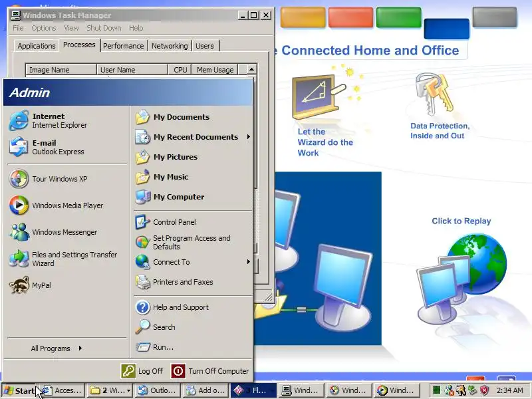Open View menu in Task Manager
Viewport: 532px width, 399px height.
tap(71, 28)
